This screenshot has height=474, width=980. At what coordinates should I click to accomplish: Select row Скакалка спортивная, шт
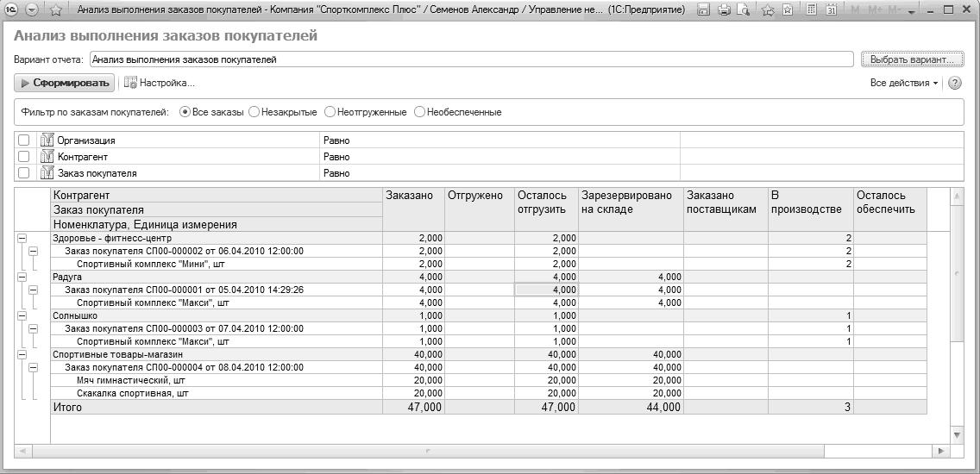click(217, 394)
